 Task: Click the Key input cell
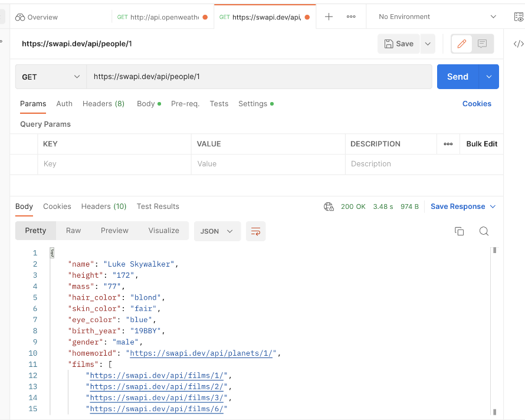[114, 164]
